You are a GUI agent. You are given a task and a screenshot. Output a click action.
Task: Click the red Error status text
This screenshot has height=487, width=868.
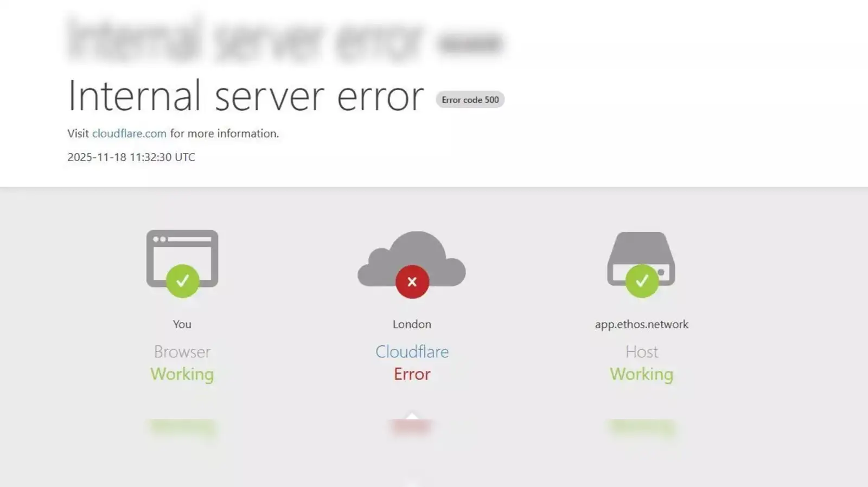[x=412, y=374]
